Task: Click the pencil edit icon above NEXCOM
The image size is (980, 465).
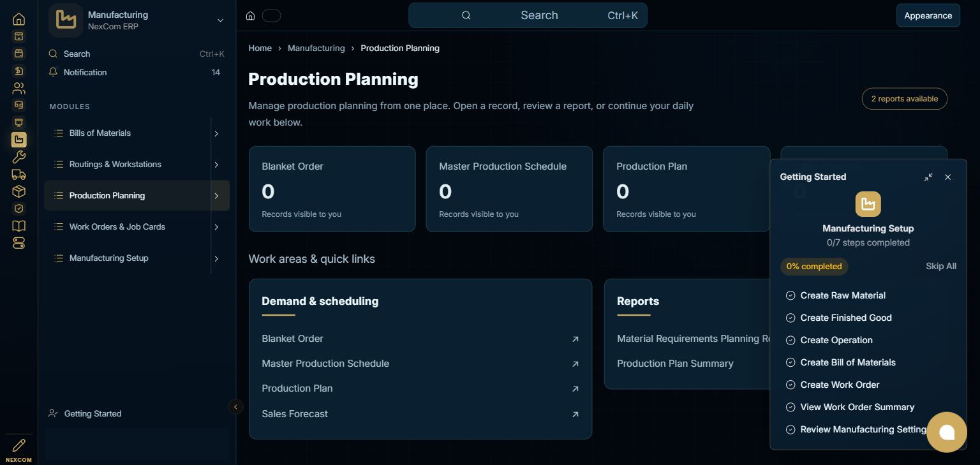Action: [x=19, y=445]
